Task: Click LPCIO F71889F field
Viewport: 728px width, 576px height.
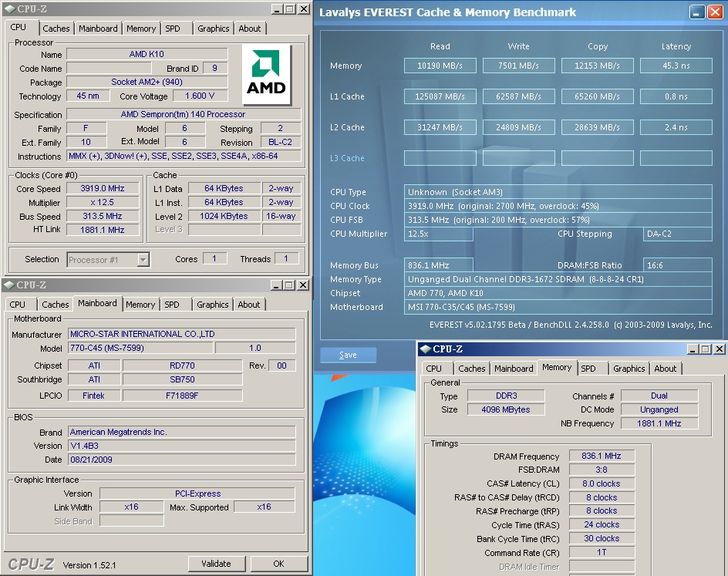Action: (x=183, y=396)
